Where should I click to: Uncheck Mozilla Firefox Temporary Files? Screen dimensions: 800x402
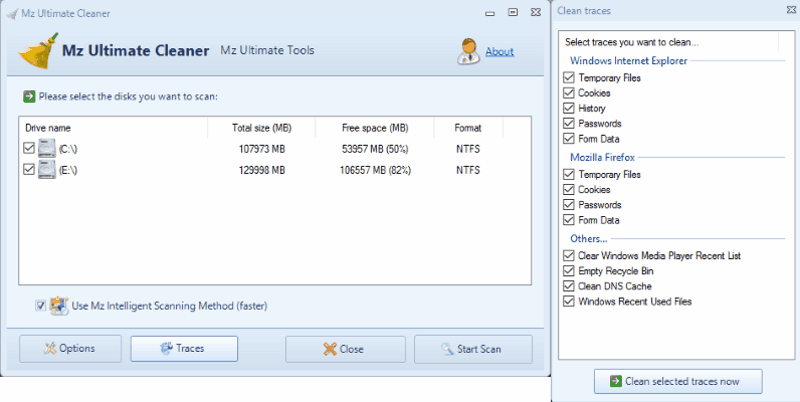coord(568,174)
